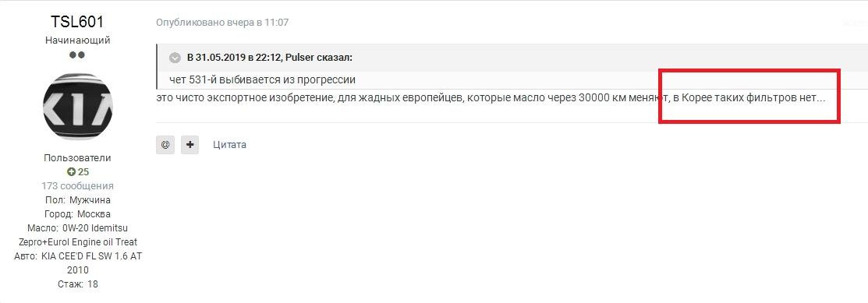
Task: Click the plus multiquote button
Action: [190, 145]
